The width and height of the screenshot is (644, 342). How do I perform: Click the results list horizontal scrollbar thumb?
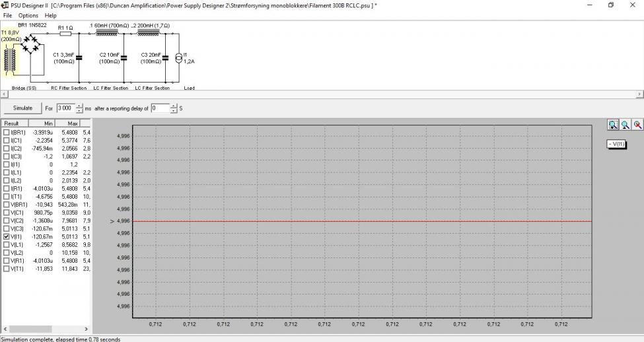pos(30,329)
